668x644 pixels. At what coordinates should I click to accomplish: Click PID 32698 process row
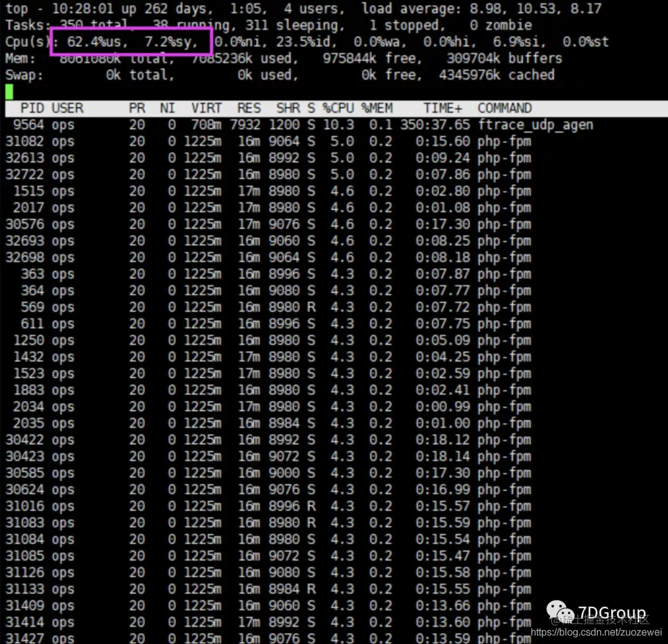tap(268, 258)
